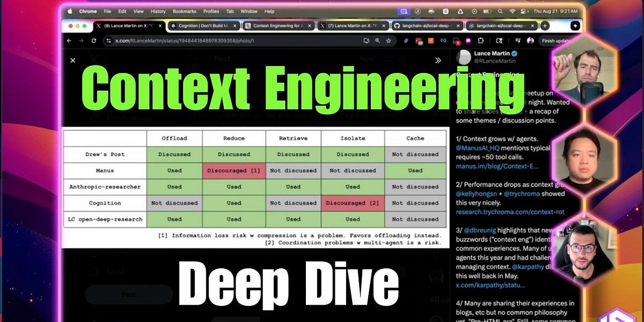The height and width of the screenshot is (322, 644).
Task: Open the Extensions puzzle icon
Action: click(480, 40)
